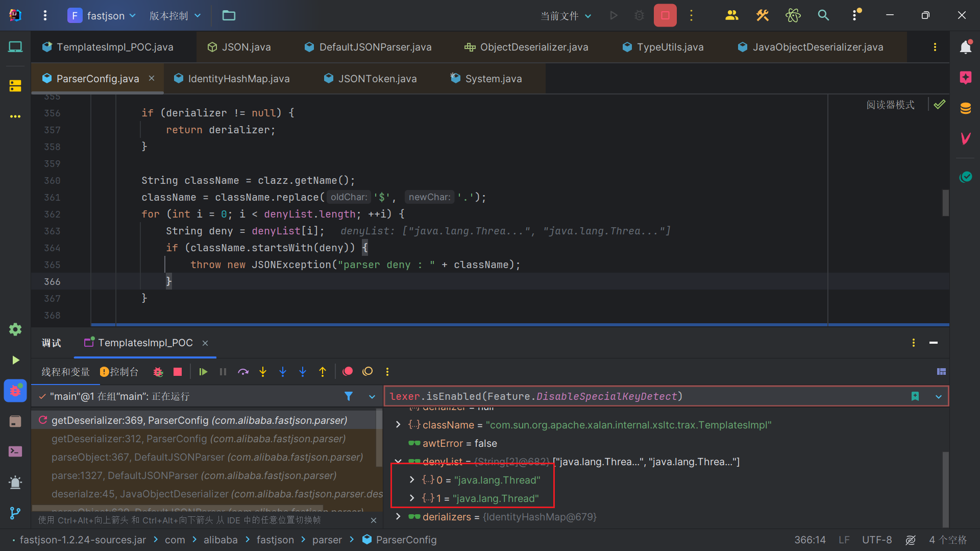Close the TemplatesImpl_POC debug session tab

[x=205, y=343]
